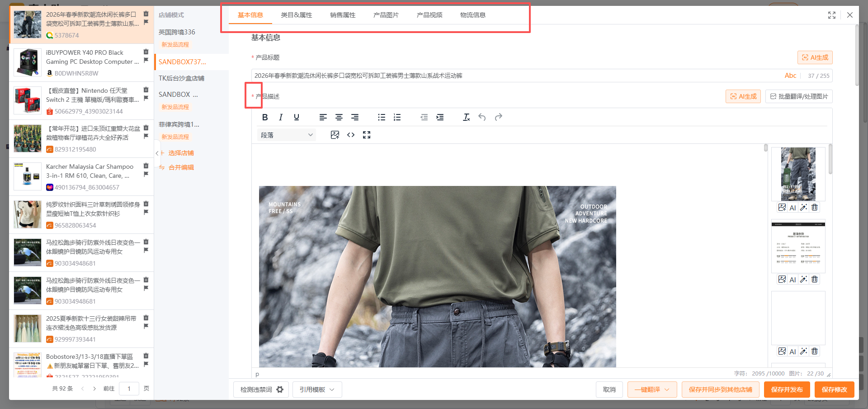Collapse the store sidebar panel arrow
868x409 pixels.
click(x=157, y=153)
